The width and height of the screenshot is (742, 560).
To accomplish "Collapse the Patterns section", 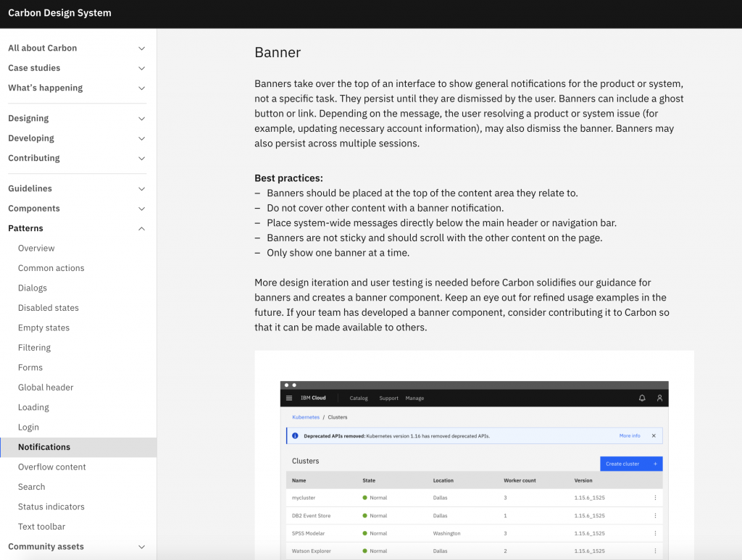I will point(77,228).
